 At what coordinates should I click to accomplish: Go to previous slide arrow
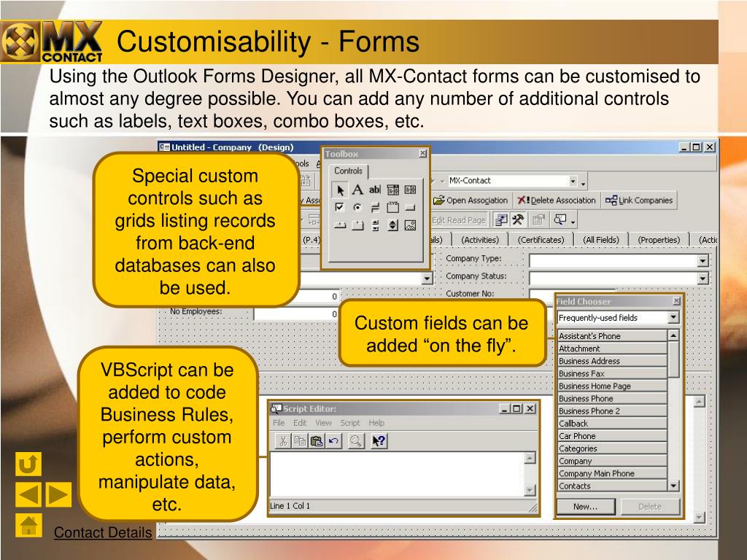pos(28,494)
